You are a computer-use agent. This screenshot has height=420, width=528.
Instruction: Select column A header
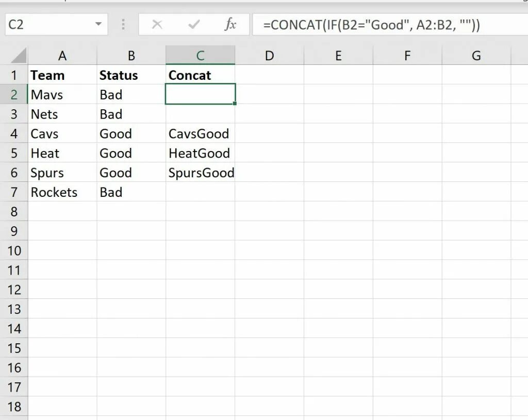62,55
